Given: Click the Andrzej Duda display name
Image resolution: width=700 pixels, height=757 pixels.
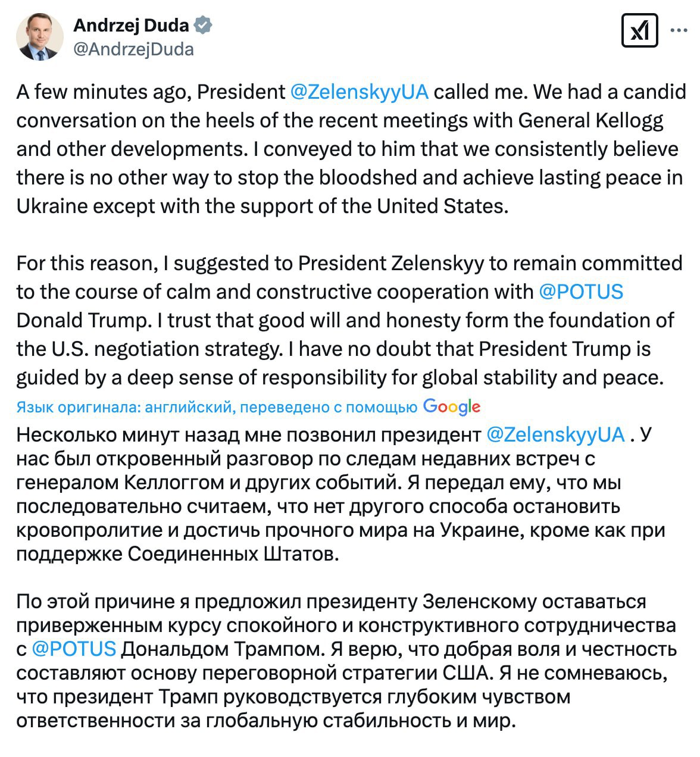Looking at the screenshot, I should click(x=131, y=26).
